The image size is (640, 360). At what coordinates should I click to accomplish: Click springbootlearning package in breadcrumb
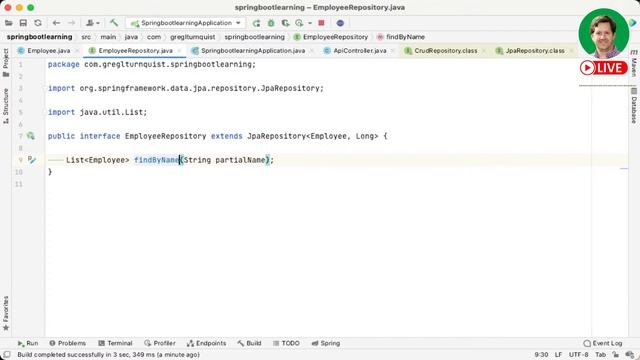tap(255, 37)
